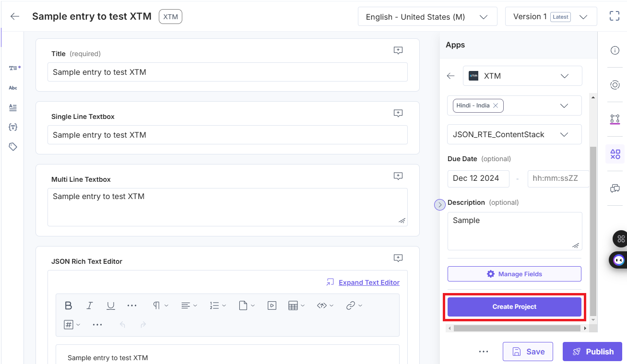Open the embed code dropdown

(325, 305)
